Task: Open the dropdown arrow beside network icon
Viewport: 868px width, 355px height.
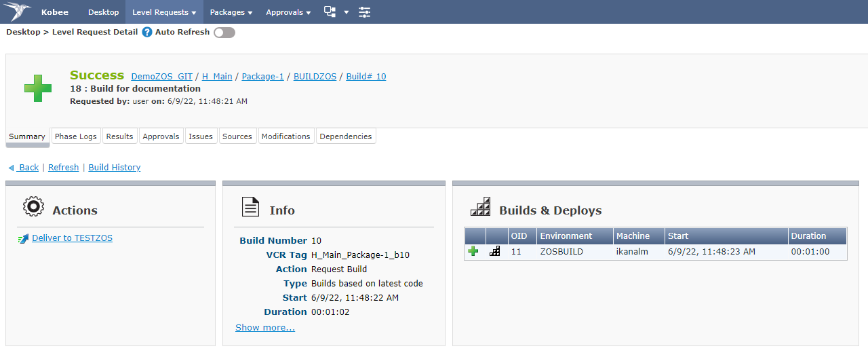Action: [x=347, y=12]
